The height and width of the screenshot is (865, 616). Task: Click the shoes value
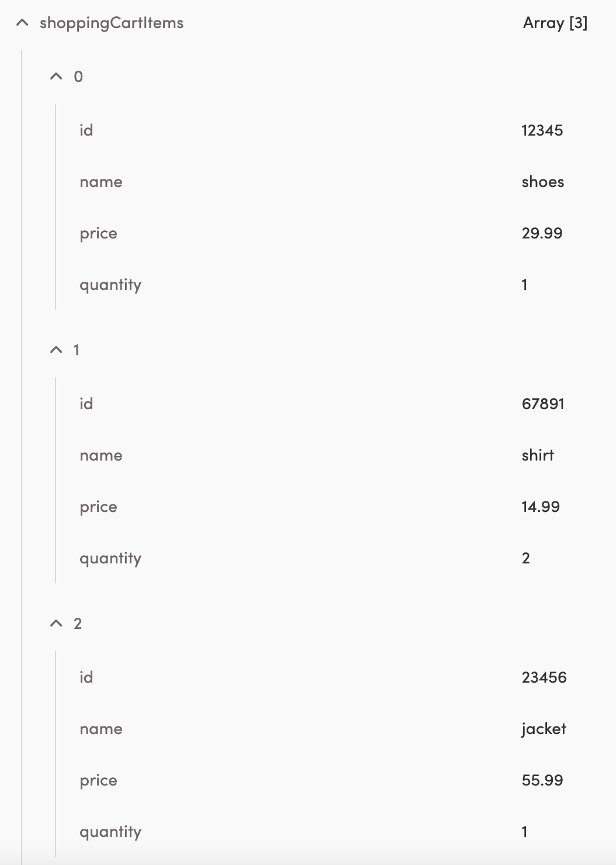pos(542,182)
